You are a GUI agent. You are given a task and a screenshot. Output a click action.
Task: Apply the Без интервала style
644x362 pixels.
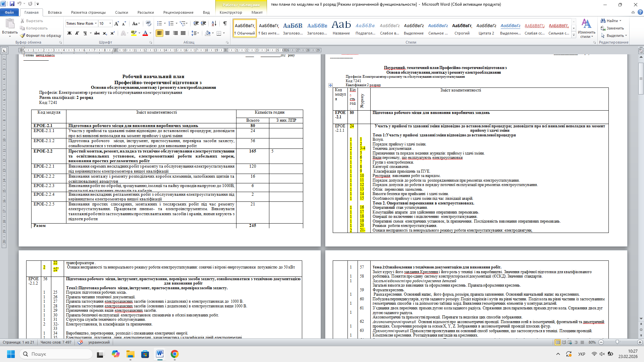pyautogui.click(x=269, y=28)
